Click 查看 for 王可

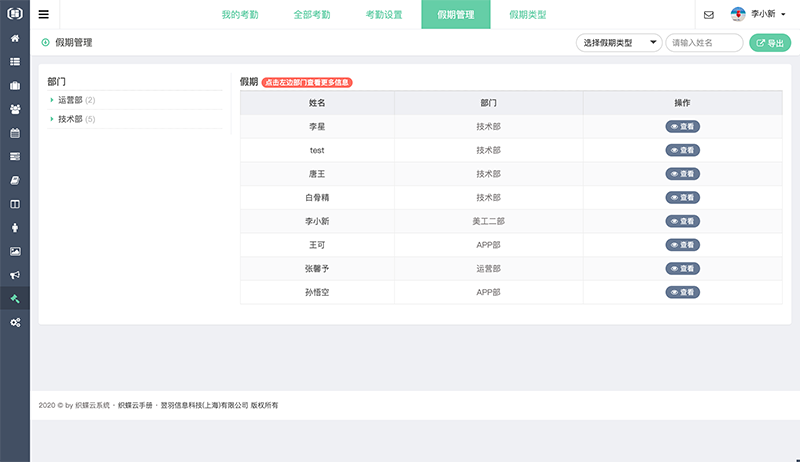tap(682, 245)
